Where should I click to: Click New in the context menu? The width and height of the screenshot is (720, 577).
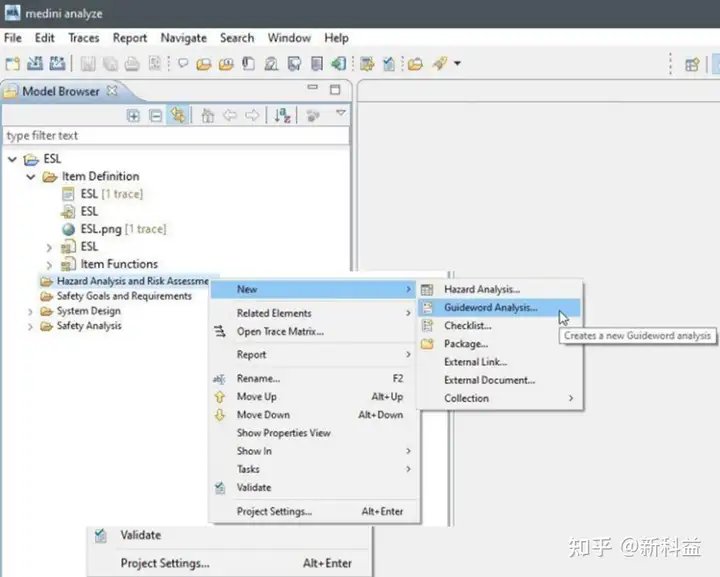pos(314,289)
